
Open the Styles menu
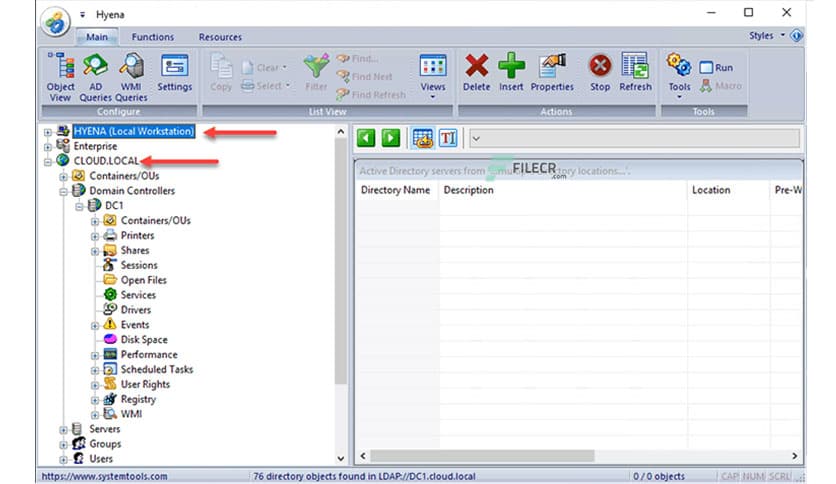click(767, 36)
